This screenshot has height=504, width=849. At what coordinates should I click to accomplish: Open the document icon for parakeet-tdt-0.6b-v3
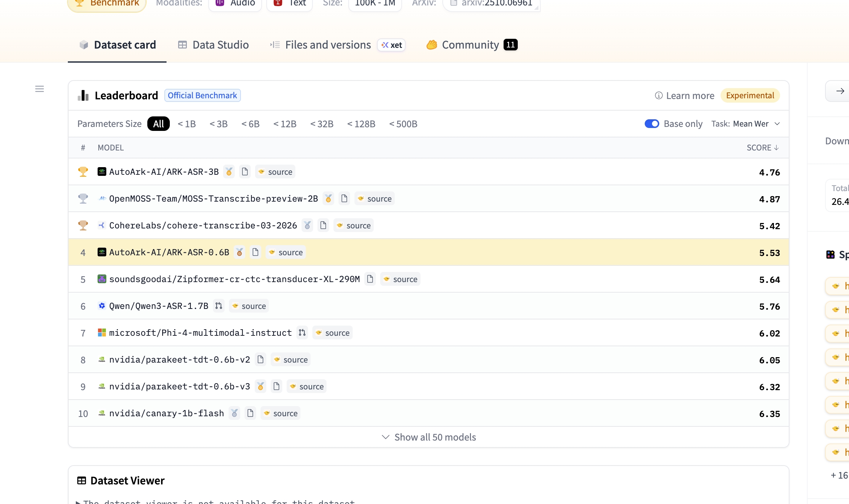click(276, 386)
